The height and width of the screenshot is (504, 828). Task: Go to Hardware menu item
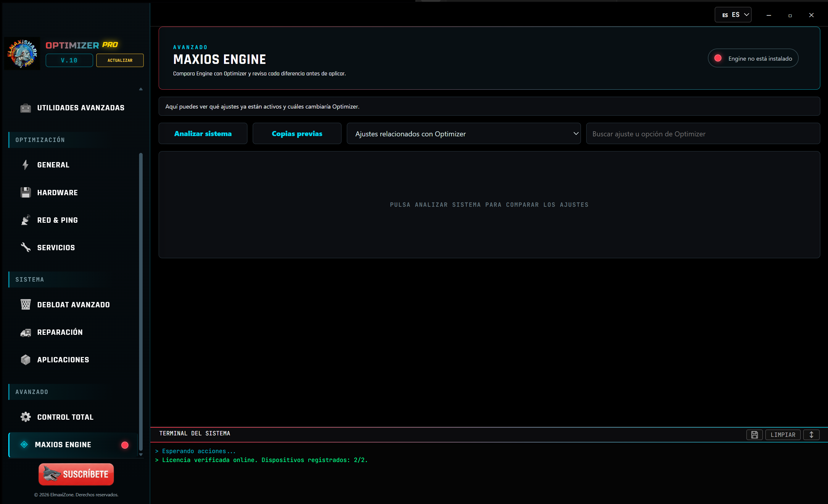tap(73, 192)
